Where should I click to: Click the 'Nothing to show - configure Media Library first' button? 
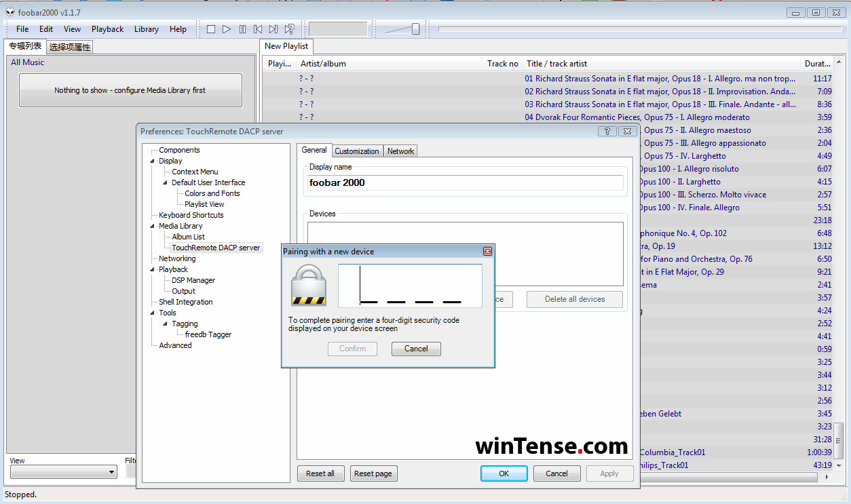pyautogui.click(x=130, y=90)
